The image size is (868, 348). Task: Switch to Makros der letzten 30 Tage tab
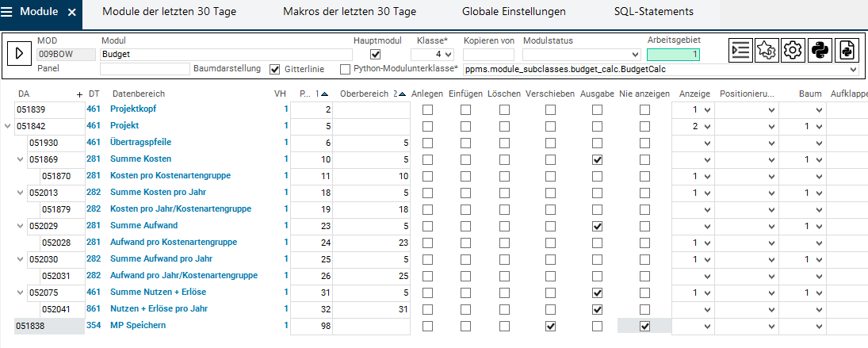pos(350,12)
